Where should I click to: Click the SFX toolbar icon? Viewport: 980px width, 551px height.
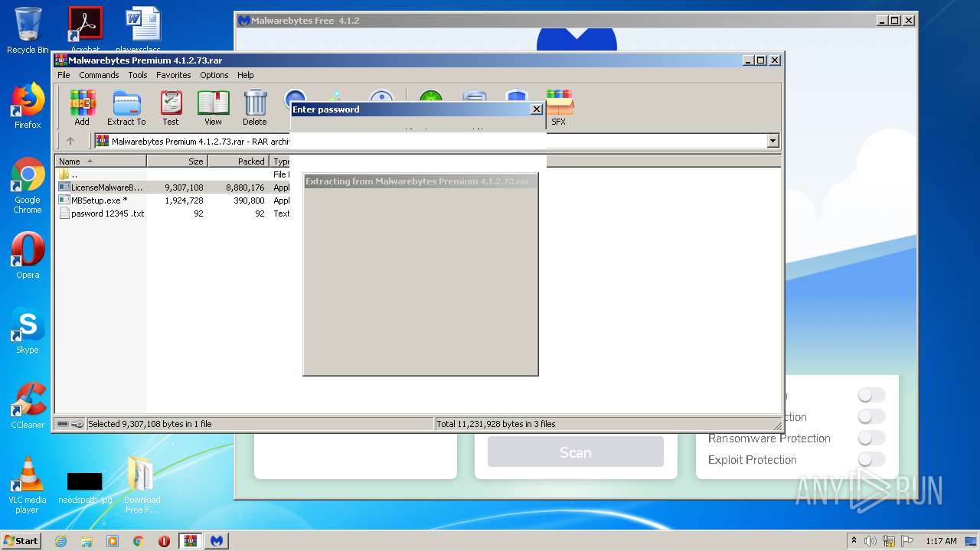click(559, 108)
